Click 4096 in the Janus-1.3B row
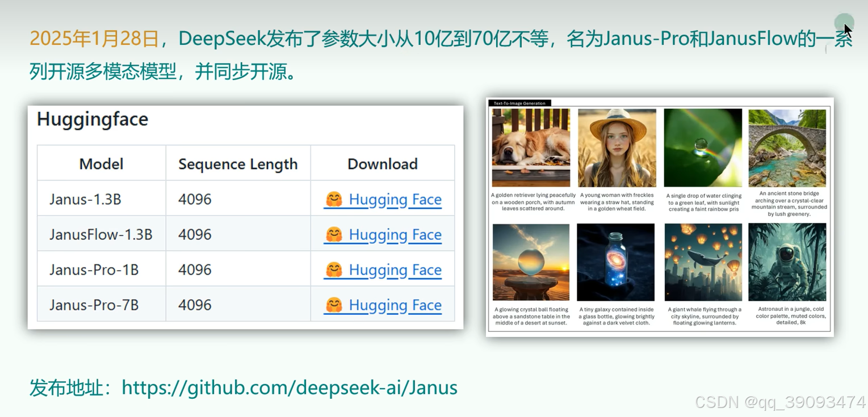Screen dimensions: 868x417 coord(195,199)
